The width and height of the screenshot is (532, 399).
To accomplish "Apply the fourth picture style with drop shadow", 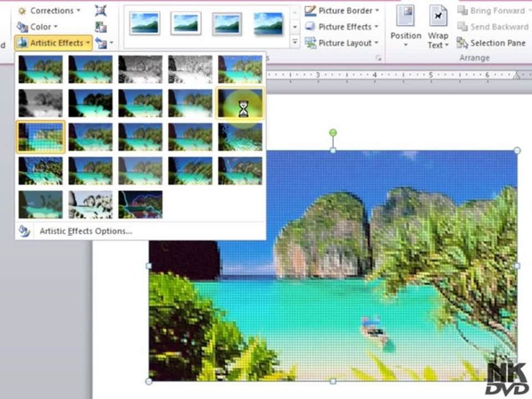I will pyautogui.click(x=268, y=23).
